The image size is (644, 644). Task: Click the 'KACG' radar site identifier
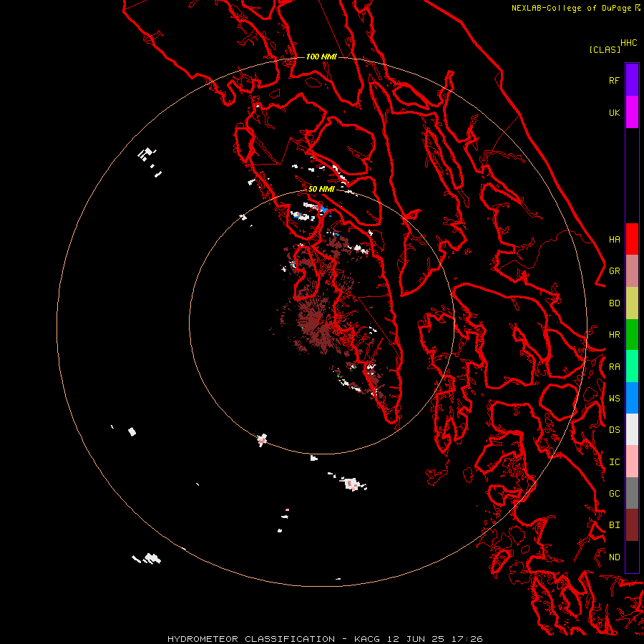pos(367,639)
